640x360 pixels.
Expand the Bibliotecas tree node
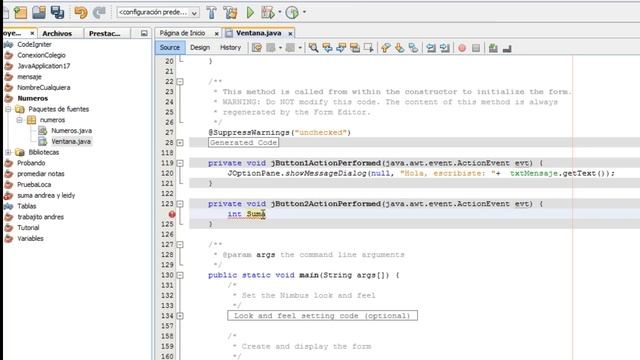pyautogui.click(x=8, y=152)
